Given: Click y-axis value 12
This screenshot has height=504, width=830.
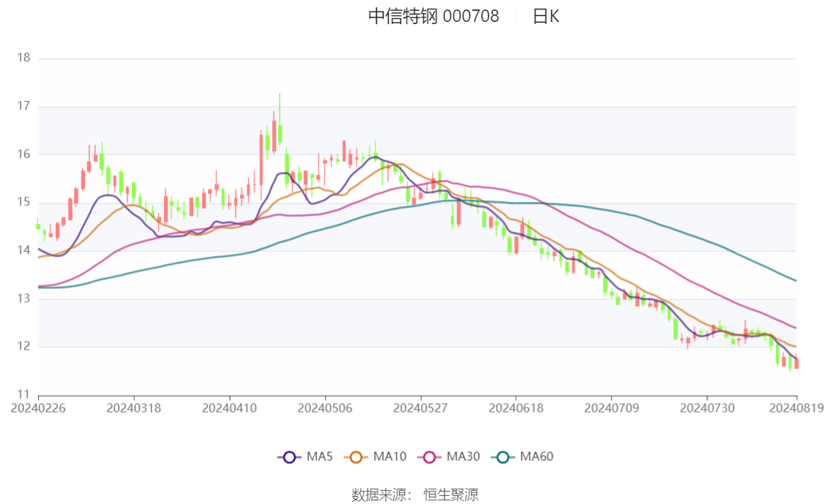Looking at the screenshot, I should [23, 347].
